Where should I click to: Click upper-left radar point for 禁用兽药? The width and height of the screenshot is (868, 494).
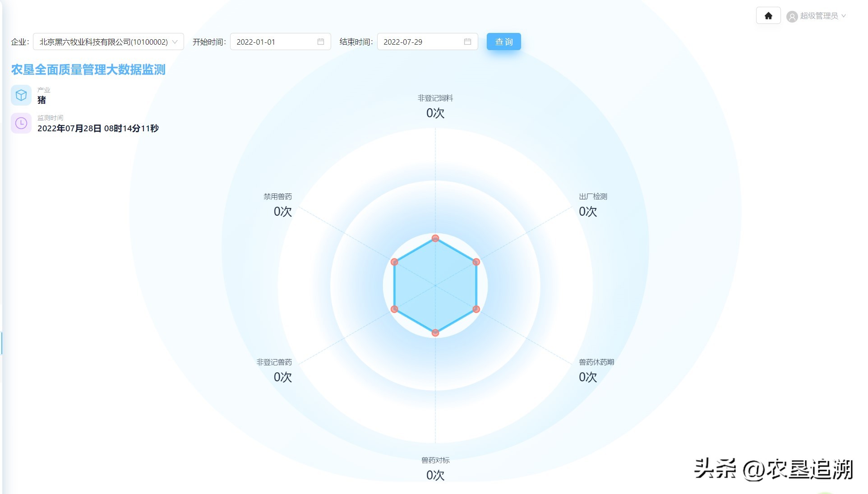coord(394,262)
